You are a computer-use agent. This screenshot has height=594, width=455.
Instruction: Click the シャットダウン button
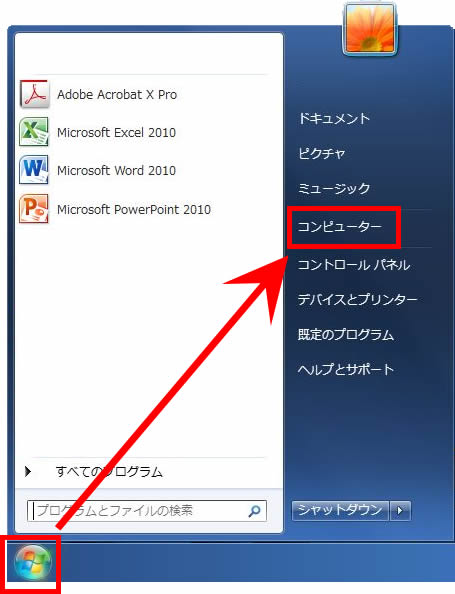(x=340, y=511)
